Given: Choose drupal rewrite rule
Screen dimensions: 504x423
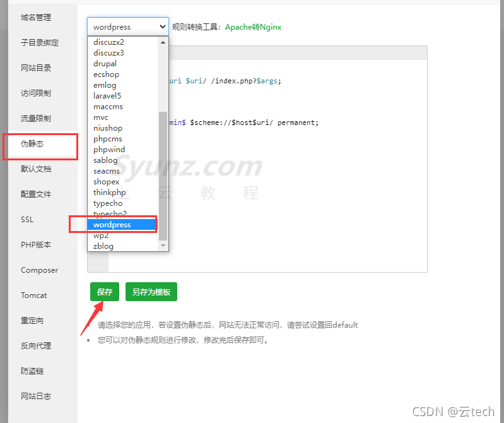Looking at the screenshot, I should 123,64.
